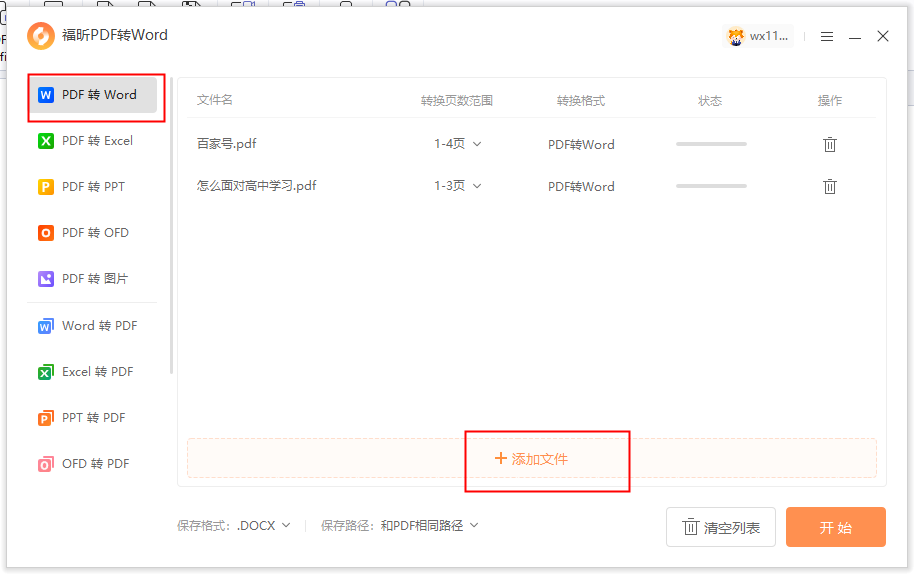Click the trash icon in 清空列表 button
The image size is (914, 574).
pyautogui.click(x=690, y=527)
